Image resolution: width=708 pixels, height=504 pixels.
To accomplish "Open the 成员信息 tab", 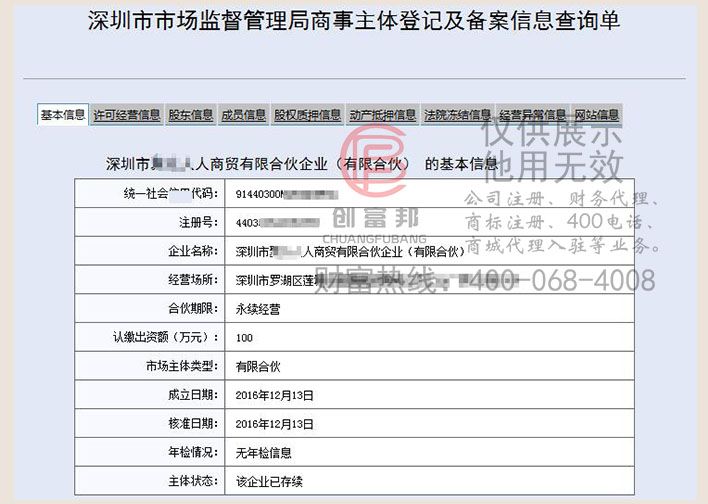I will (243, 115).
